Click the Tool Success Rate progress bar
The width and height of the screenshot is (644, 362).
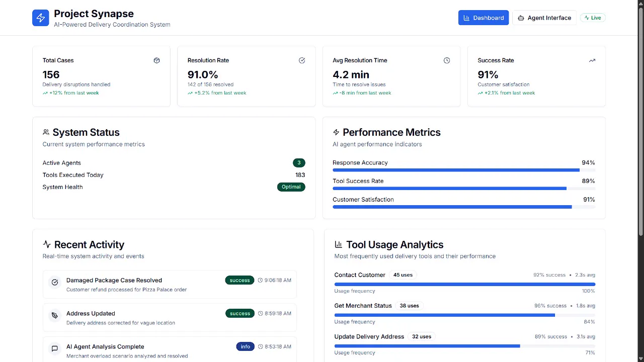coord(464,189)
